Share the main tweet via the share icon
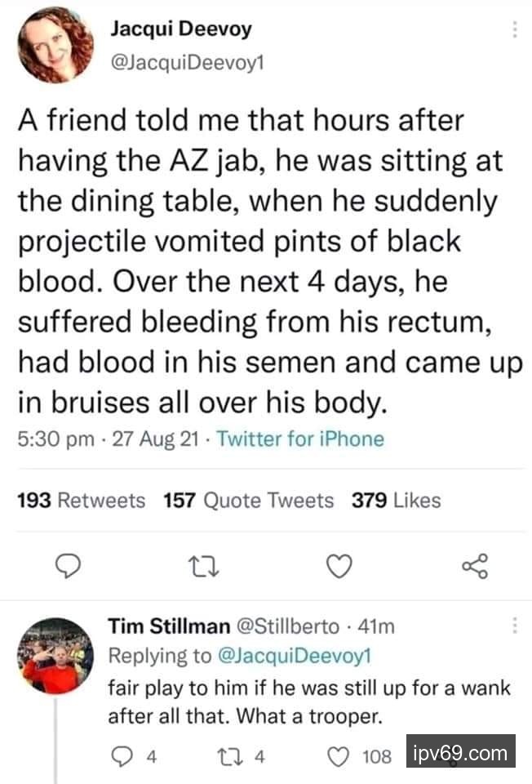Viewport: 532px width, 784px height. pyautogui.click(x=474, y=565)
